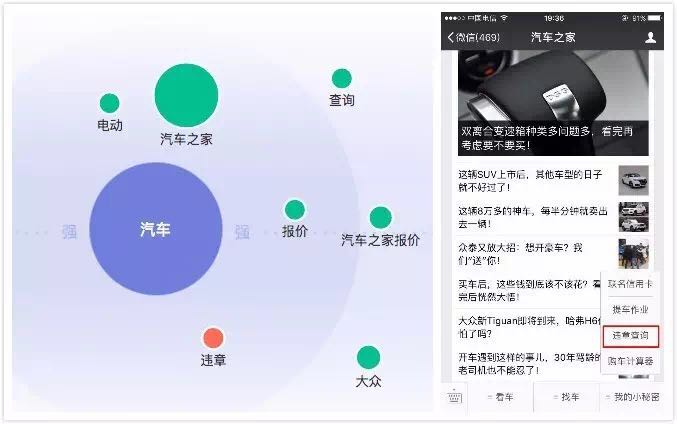677x424 pixels.
Task: Expand the 看车 bottom menu
Action: pos(500,397)
